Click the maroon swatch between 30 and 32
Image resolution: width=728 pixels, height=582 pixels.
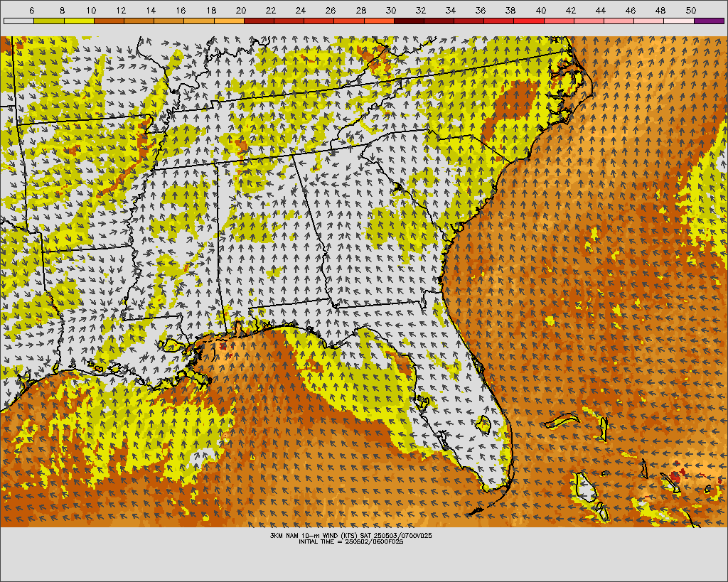[x=409, y=21]
